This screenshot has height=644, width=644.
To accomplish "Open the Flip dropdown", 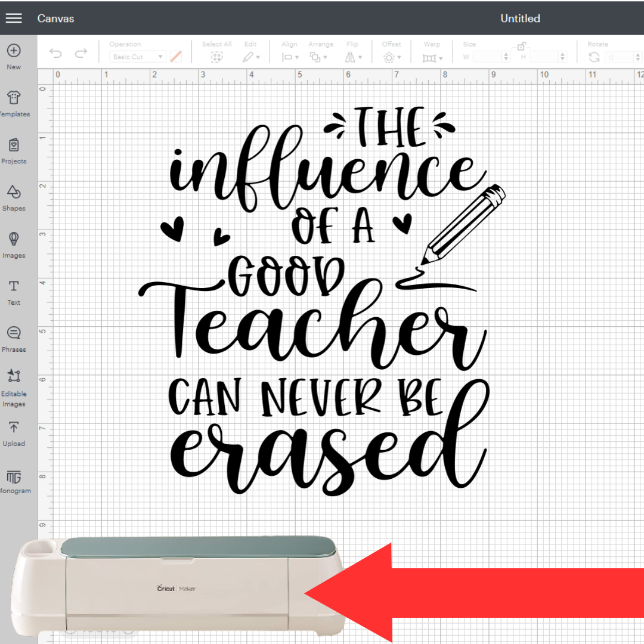I will pos(353,57).
